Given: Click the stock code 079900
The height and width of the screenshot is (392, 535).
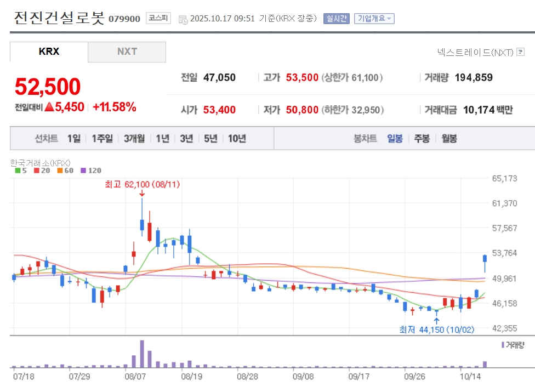Looking at the screenshot, I should 124,19.
